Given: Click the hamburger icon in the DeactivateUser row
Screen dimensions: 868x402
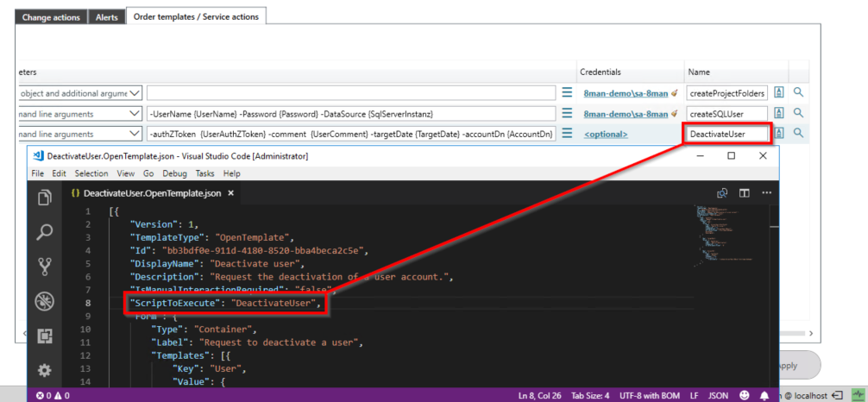Looking at the screenshot, I should coord(567,133).
